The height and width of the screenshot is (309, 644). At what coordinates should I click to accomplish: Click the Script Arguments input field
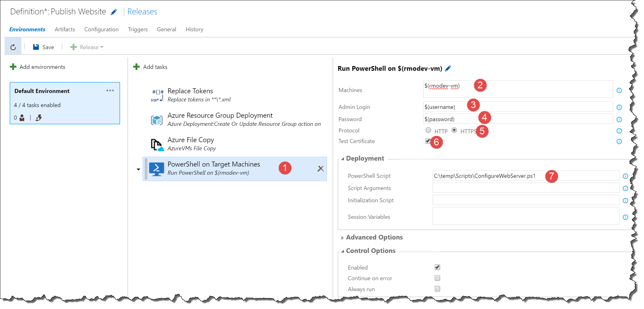[x=525, y=188]
